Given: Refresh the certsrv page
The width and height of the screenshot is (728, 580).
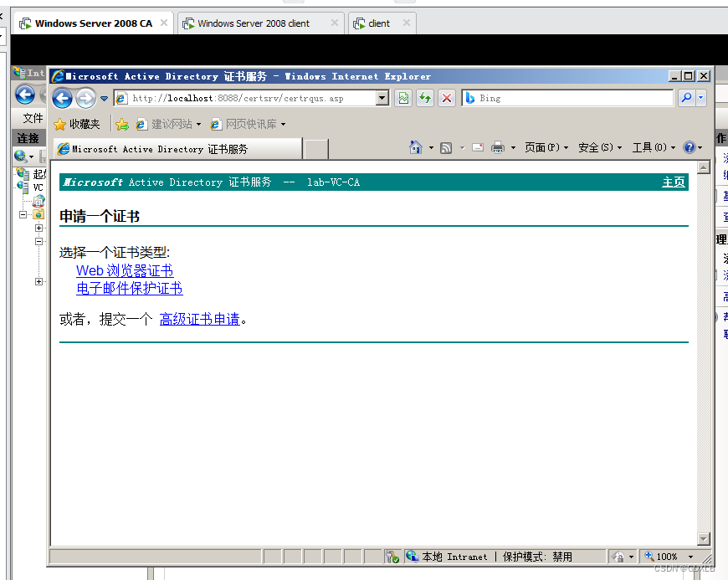Looking at the screenshot, I should (425, 98).
